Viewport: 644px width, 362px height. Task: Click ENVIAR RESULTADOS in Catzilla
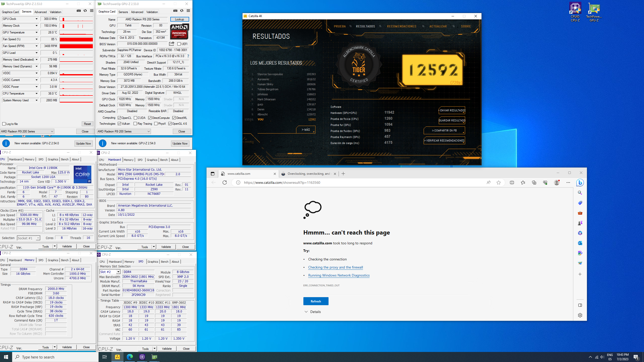[452, 110]
